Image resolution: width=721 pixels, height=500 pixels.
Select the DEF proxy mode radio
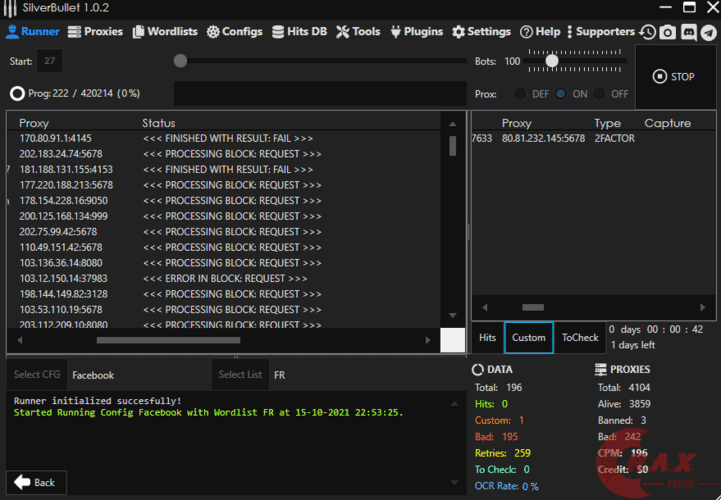pos(519,94)
